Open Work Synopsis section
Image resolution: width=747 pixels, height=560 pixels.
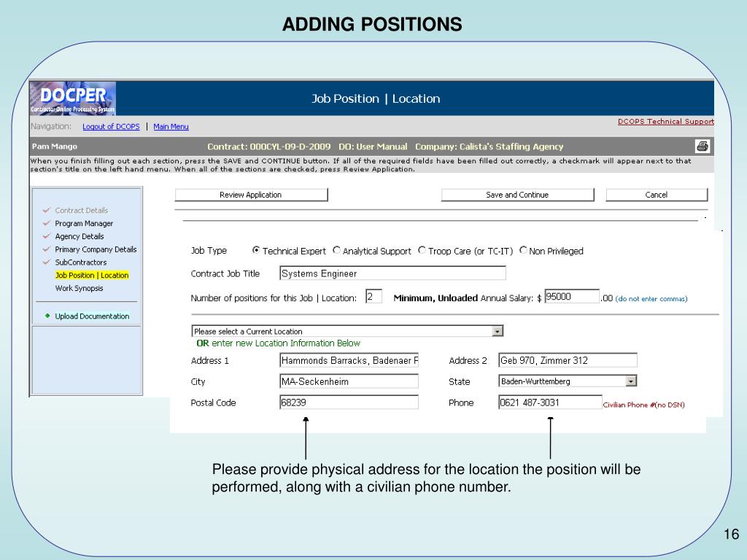[x=79, y=288]
